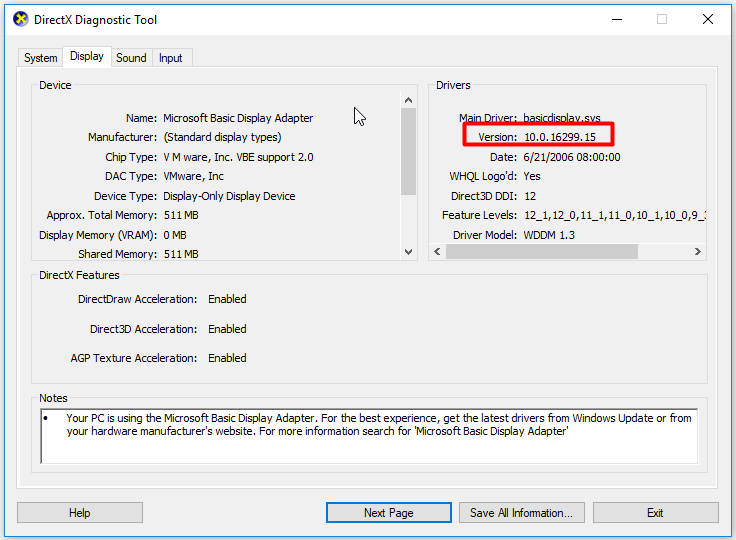Select the Display tab
The image size is (736, 540).
tap(87, 57)
